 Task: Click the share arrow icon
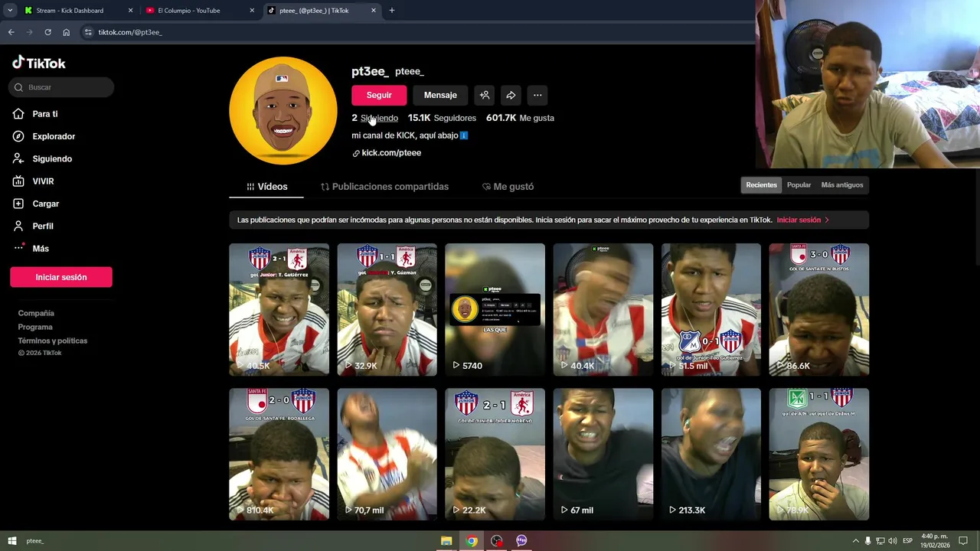pos(511,95)
